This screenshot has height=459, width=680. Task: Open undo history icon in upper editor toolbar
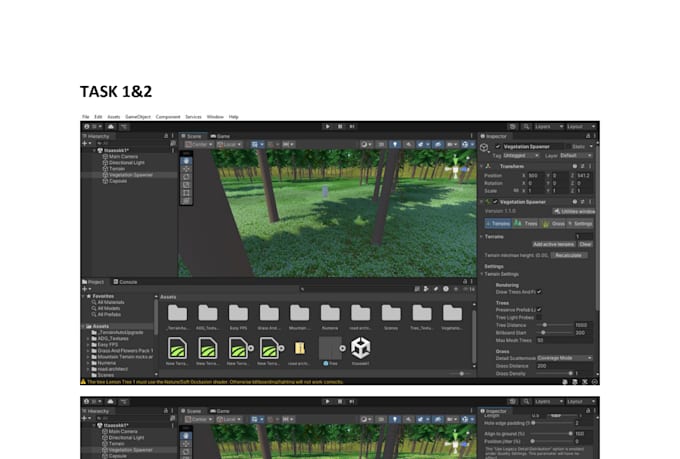(513, 127)
